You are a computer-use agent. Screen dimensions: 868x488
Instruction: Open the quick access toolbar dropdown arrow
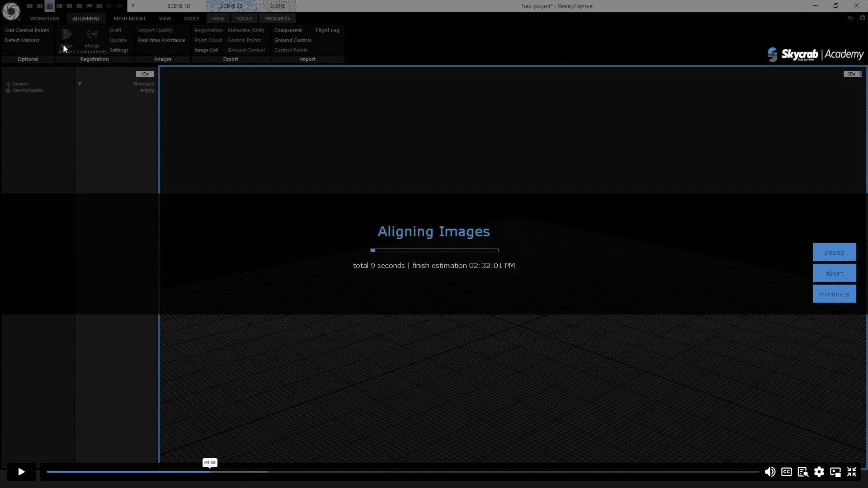(133, 6)
